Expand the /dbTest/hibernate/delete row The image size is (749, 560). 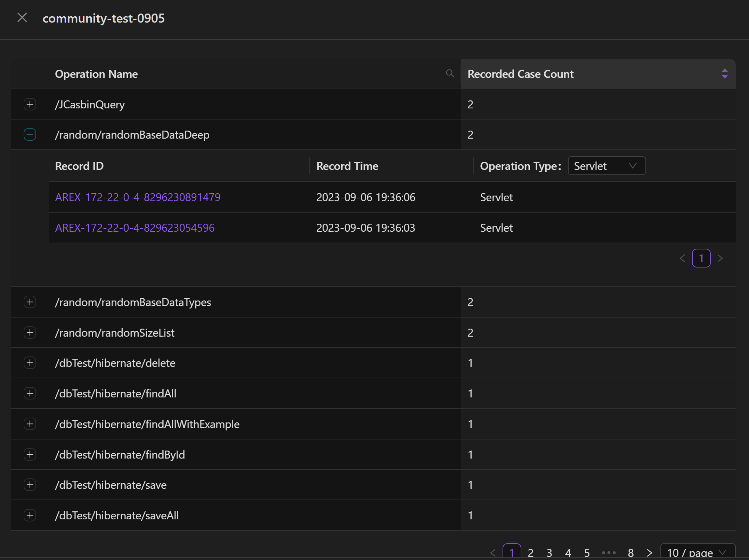(x=30, y=363)
